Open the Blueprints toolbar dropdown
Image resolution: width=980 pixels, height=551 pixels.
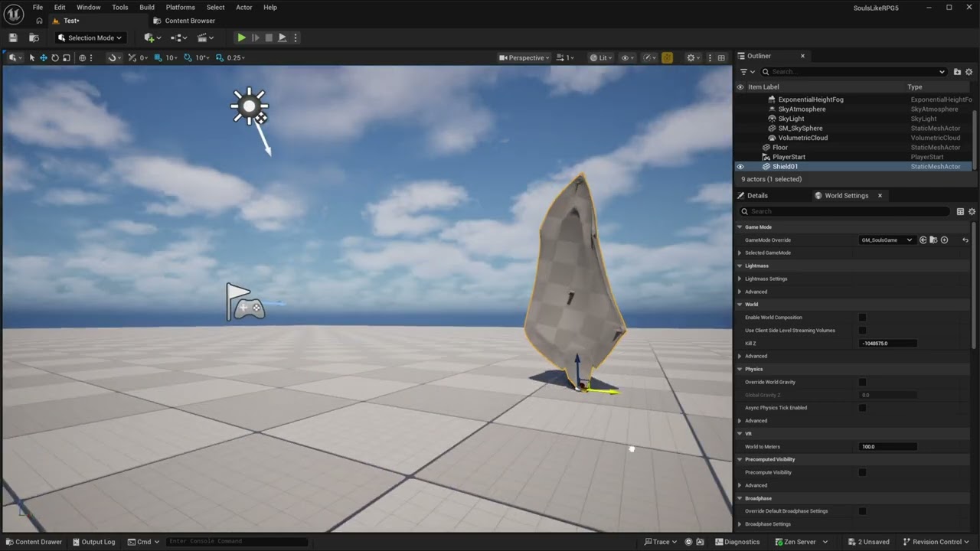(x=179, y=37)
